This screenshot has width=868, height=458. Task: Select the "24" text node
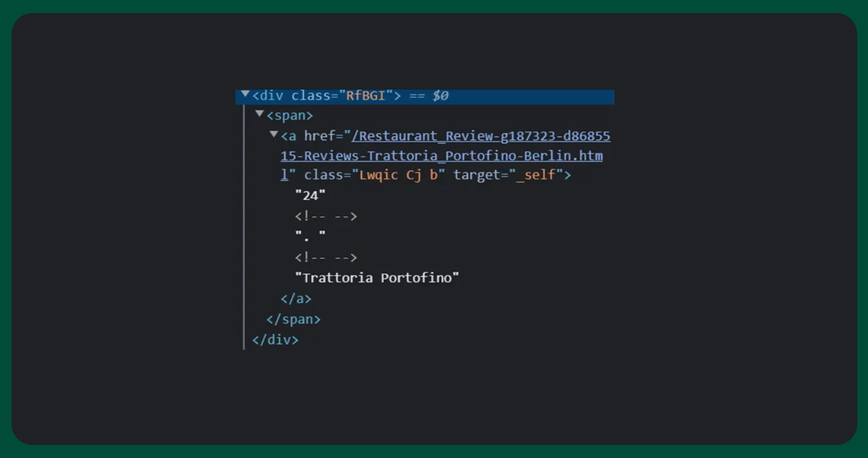pyautogui.click(x=311, y=195)
